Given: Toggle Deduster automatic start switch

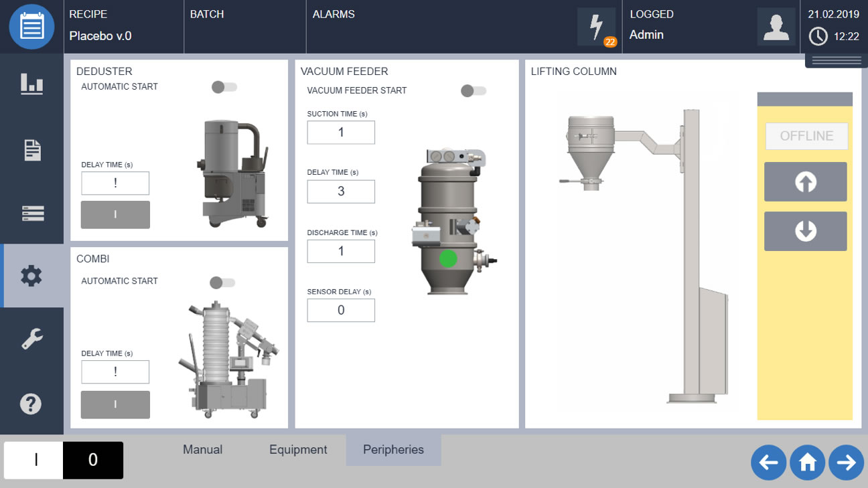Looking at the screenshot, I should pos(224,87).
